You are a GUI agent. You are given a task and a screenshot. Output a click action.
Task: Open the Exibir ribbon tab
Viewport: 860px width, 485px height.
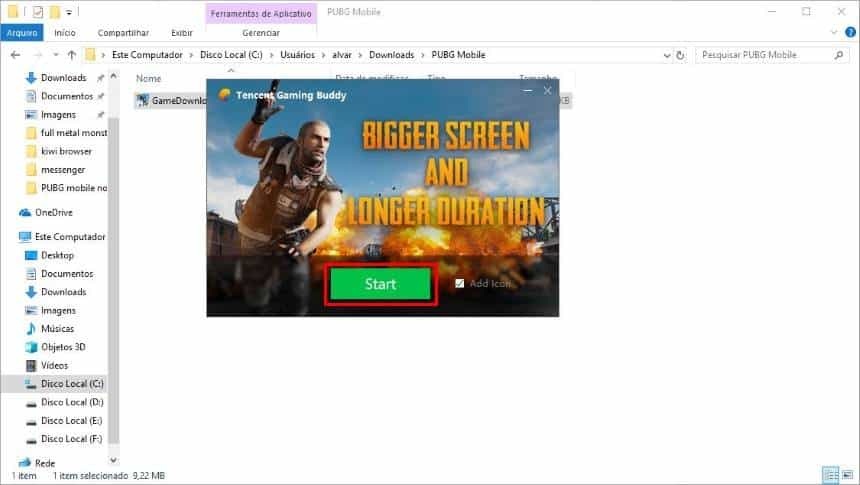click(x=182, y=33)
